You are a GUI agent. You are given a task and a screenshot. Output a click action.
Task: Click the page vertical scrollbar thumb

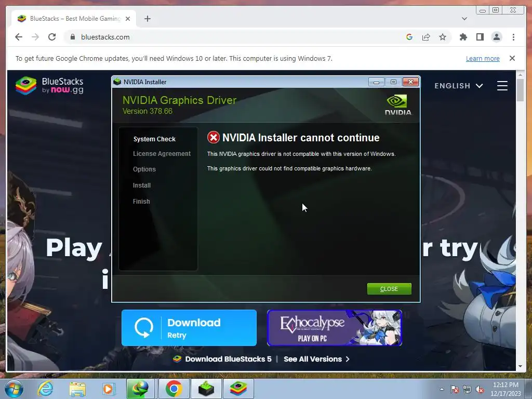click(520, 89)
